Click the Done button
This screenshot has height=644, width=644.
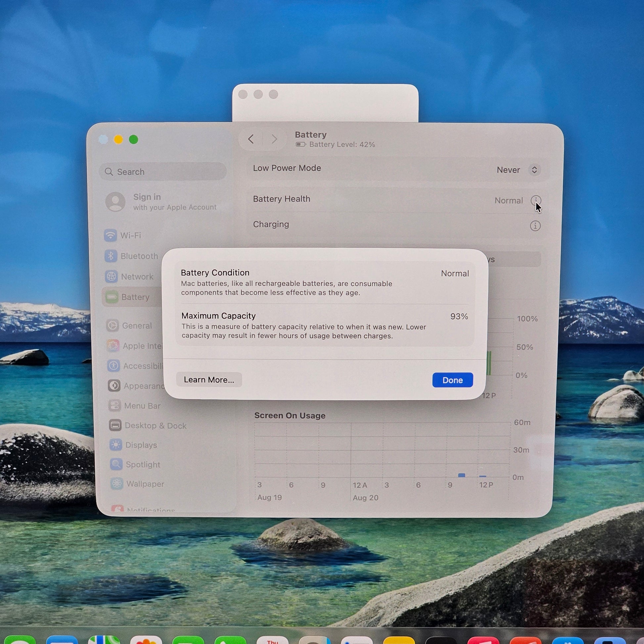pos(452,380)
